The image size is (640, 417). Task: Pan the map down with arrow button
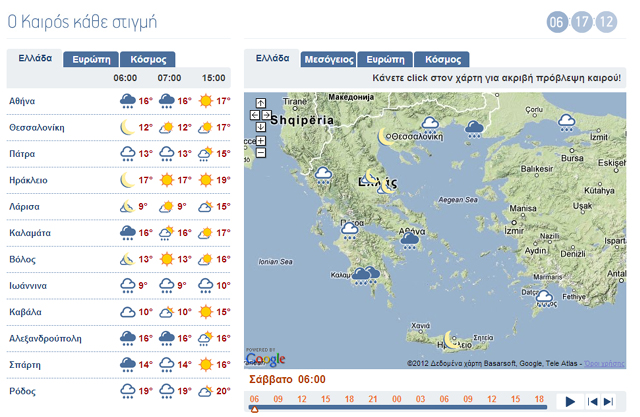[261, 127]
